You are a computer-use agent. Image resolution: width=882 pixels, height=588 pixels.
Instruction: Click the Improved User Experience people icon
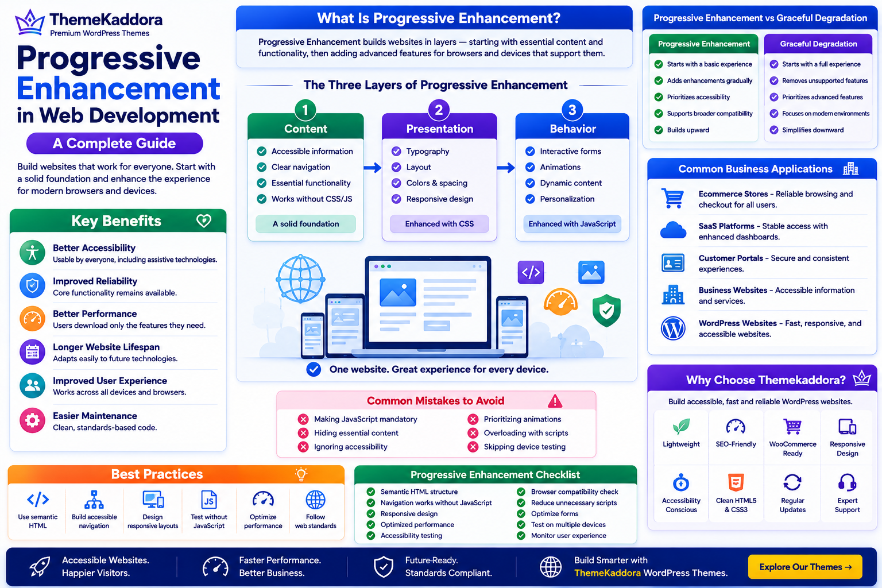click(x=32, y=386)
